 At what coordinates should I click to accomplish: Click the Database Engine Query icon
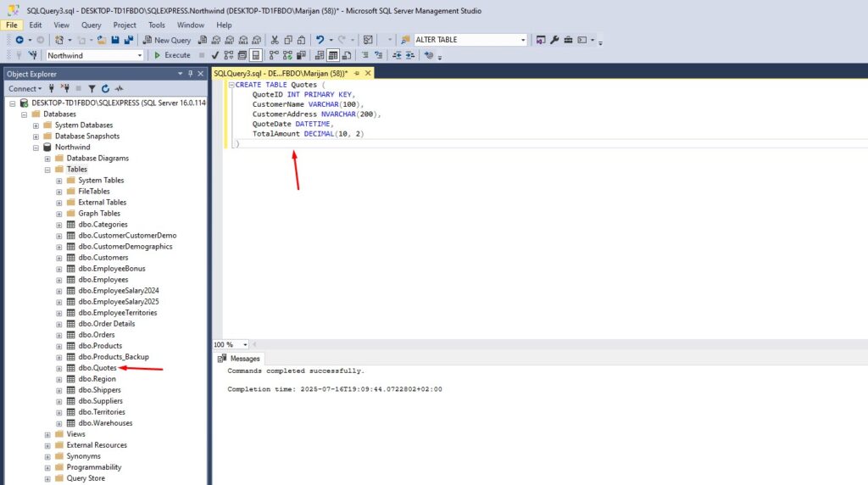point(203,40)
